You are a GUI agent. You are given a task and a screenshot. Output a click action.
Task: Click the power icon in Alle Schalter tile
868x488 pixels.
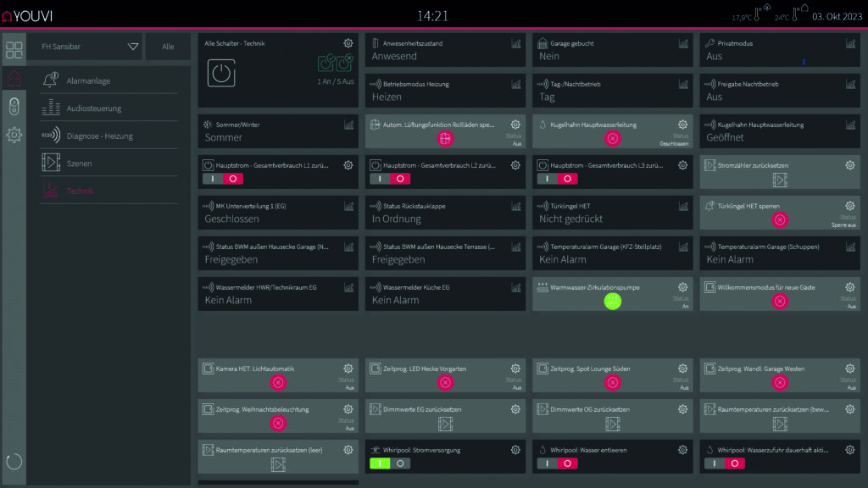[x=220, y=73]
